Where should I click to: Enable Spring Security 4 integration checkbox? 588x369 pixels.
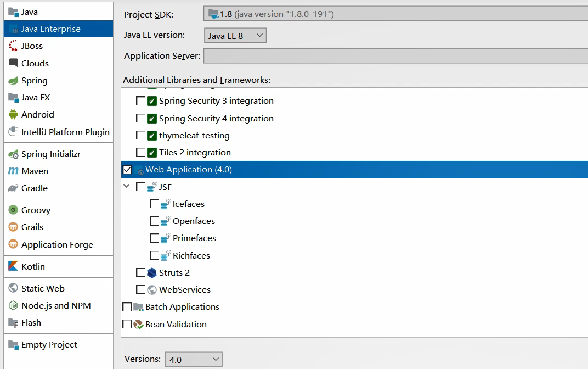[140, 118]
